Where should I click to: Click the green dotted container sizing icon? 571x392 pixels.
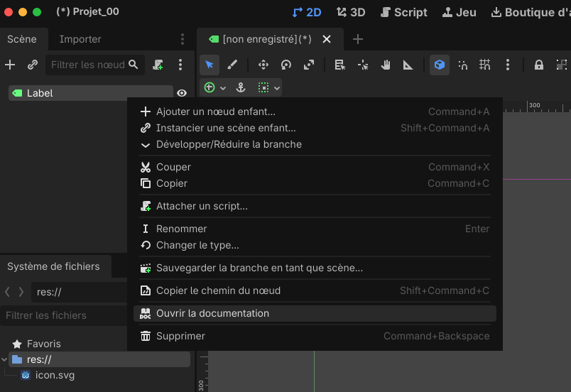[263, 87]
